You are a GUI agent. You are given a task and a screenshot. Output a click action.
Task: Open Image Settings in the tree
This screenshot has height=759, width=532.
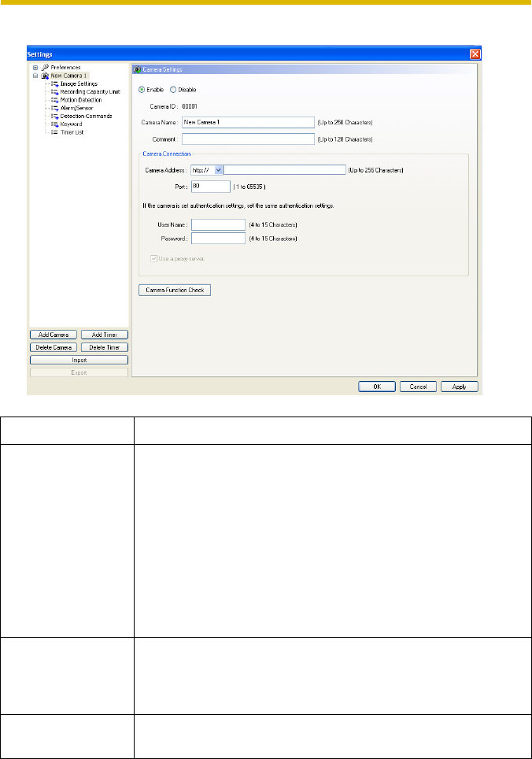click(79, 83)
